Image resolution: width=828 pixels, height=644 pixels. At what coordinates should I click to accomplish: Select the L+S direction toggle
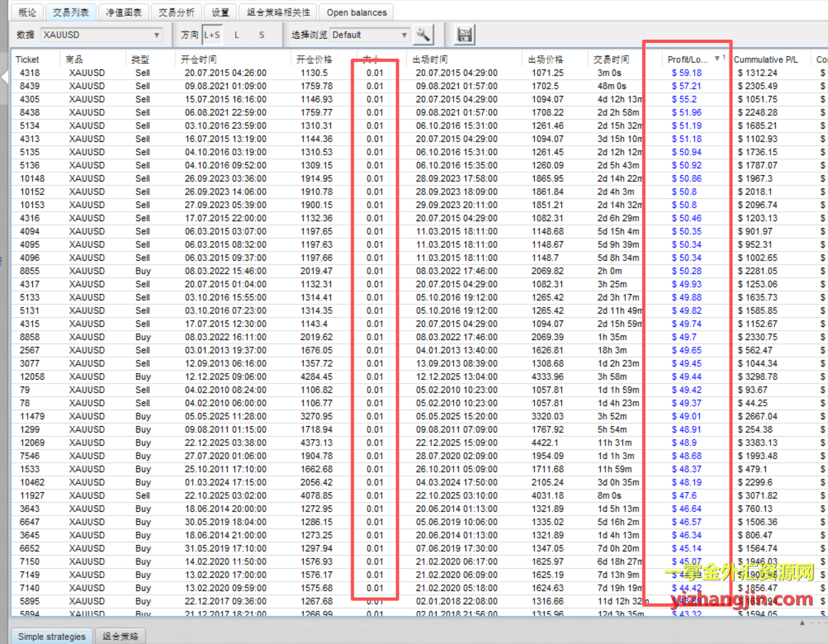point(212,35)
